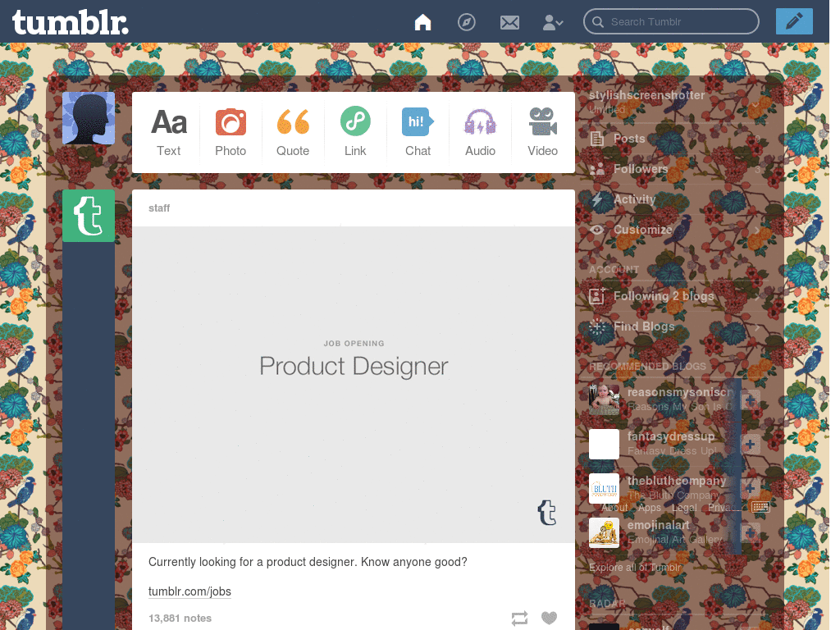Create a new Quote post

coord(293,132)
